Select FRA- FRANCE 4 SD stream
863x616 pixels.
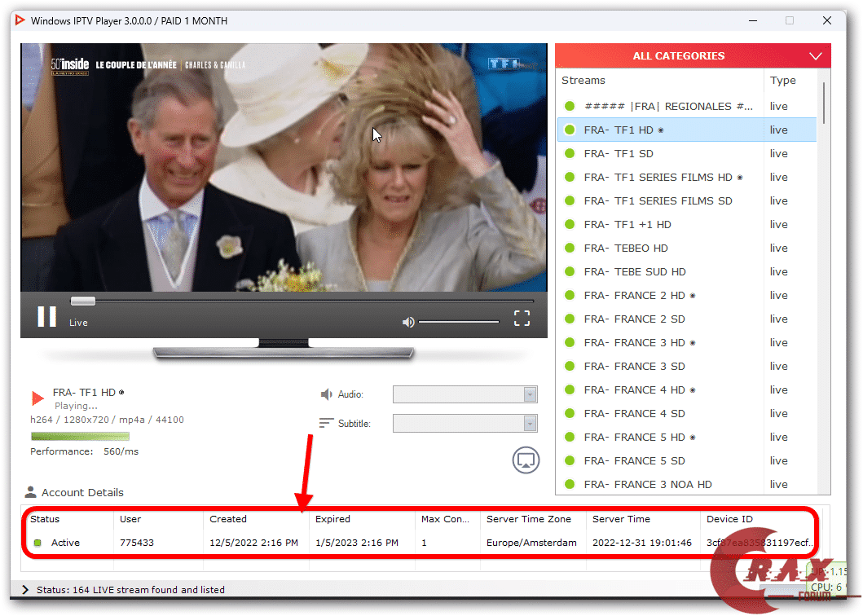686,414
